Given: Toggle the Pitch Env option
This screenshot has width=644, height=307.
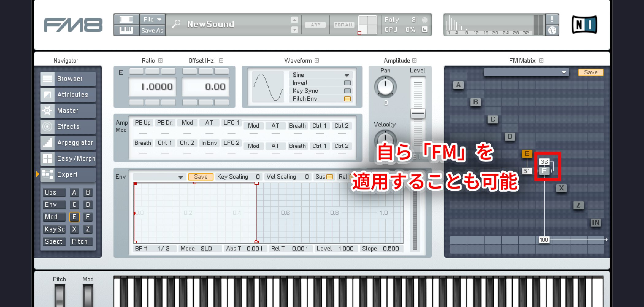Looking at the screenshot, I should point(347,99).
